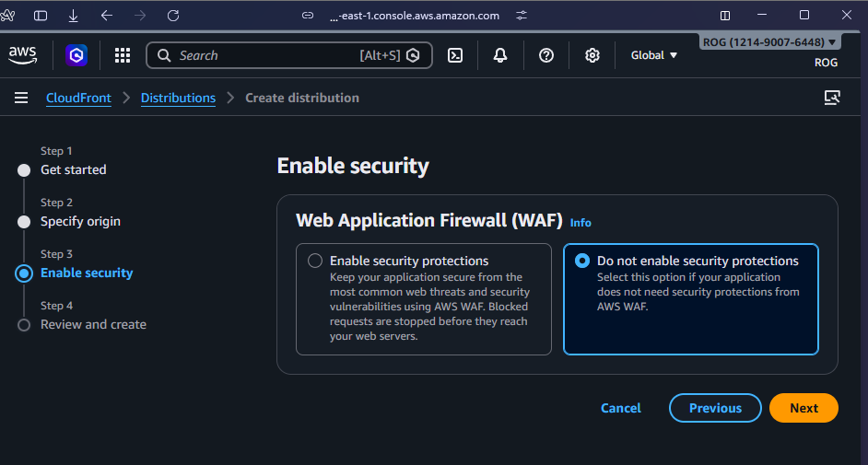Reload the page with browser refresh icon

tap(173, 16)
